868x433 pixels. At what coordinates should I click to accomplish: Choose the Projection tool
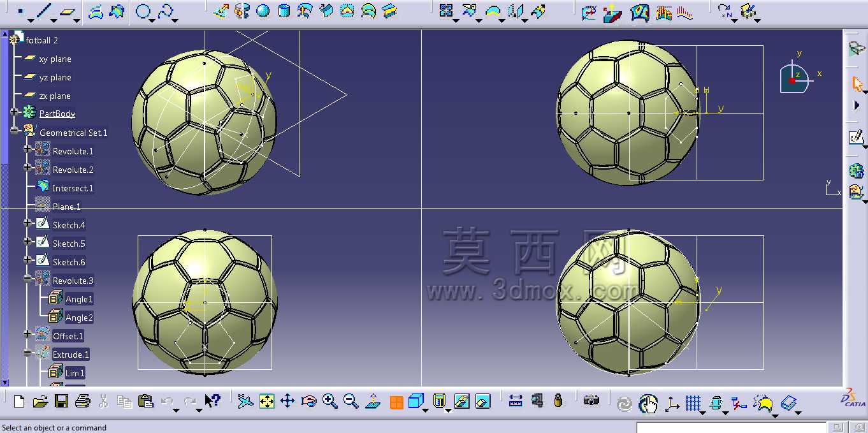(95, 11)
